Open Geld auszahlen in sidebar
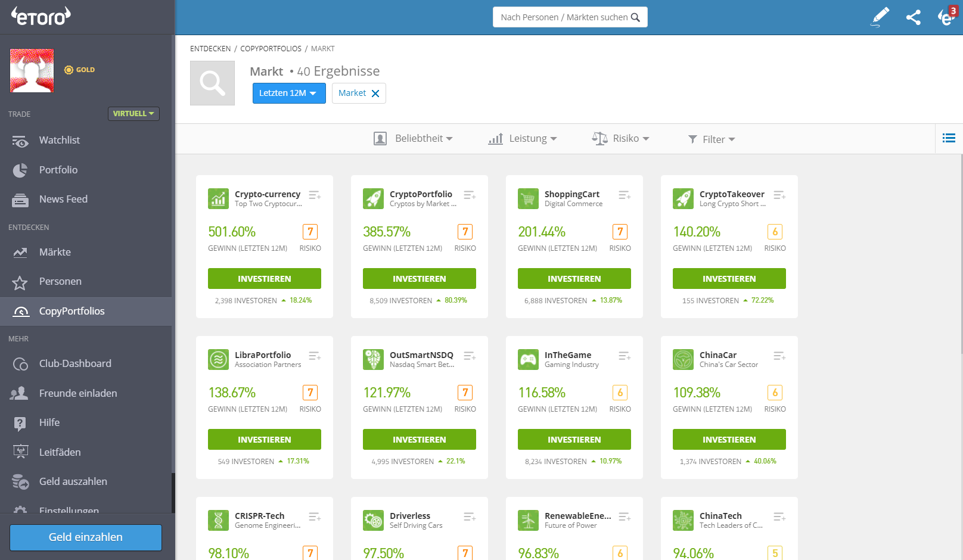Screen dimensions: 963x560 86,481
